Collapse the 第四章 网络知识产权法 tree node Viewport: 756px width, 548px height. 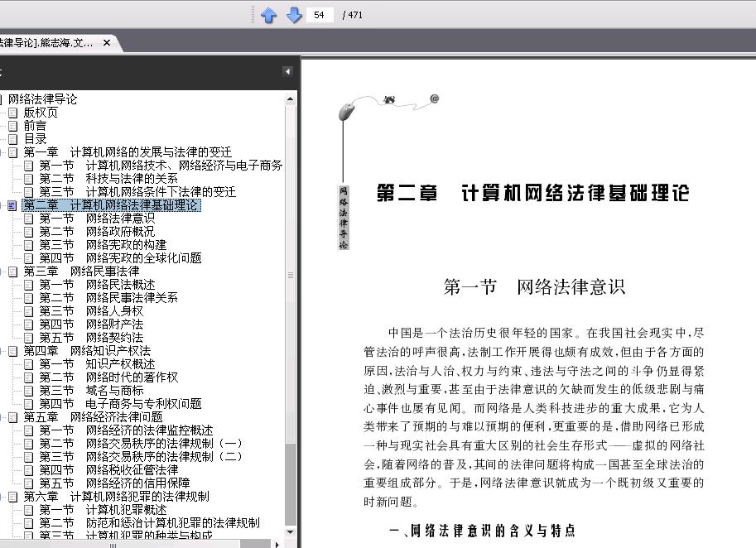[x=2, y=351]
